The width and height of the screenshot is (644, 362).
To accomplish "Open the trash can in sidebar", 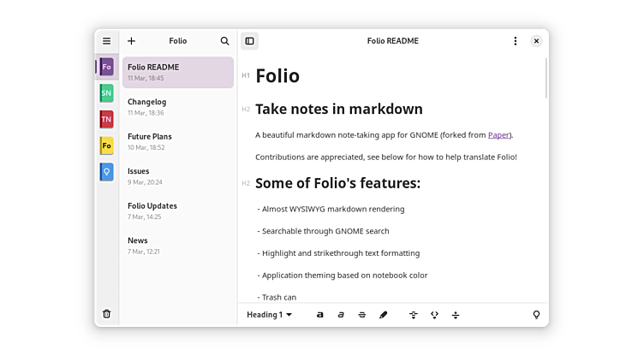I will click(106, 314).
